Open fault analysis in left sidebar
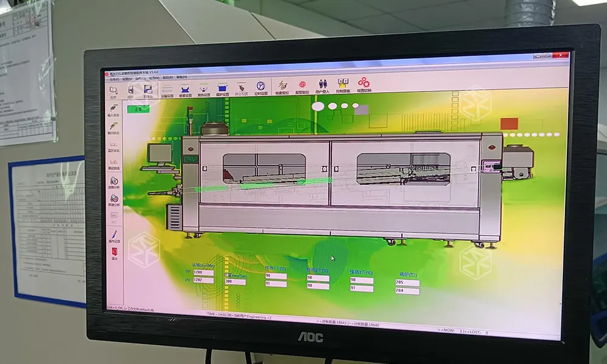This screenshot has width=607, height=364. pos(114,181)
